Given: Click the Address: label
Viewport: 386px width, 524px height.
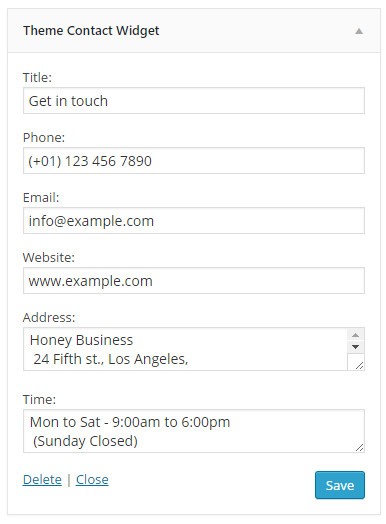Looking at the screenshot, I should [49, 317].
